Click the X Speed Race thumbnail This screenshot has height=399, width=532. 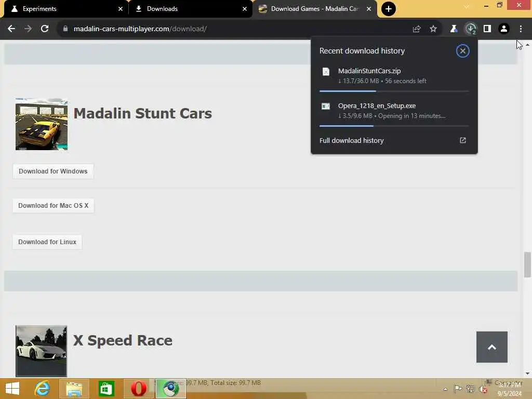[42, 351]
